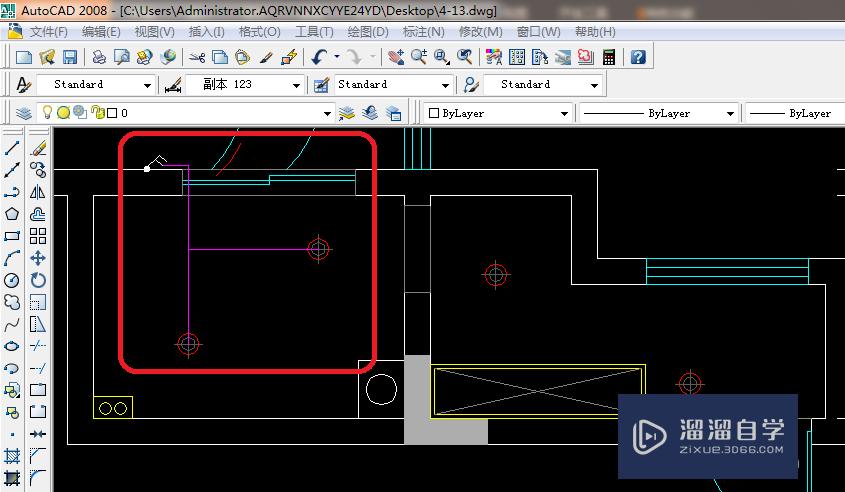
Task: Open dimension style 副本 123 dropdown
Action: (296, 85)
